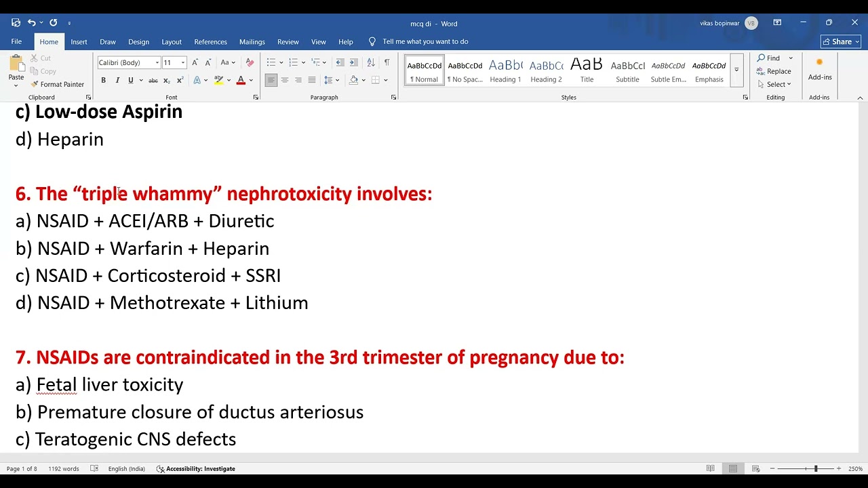The height and width of the screenshot is (488, 868).
Task: Open Read Mode view
Action: tap(710, 468)
